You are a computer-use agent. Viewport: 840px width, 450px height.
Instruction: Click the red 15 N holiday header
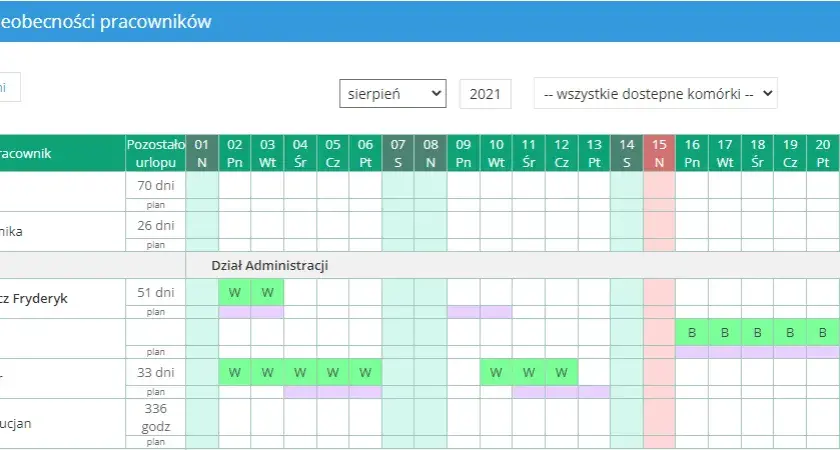659,153
